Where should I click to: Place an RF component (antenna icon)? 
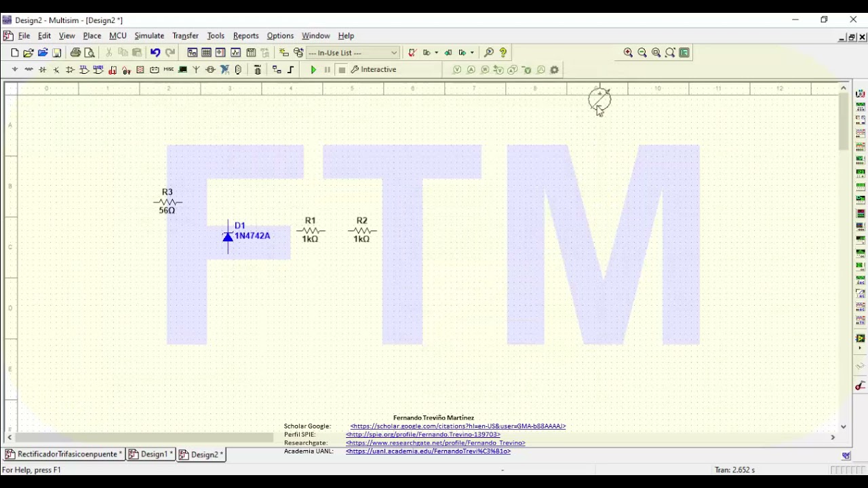pos(196,70)
